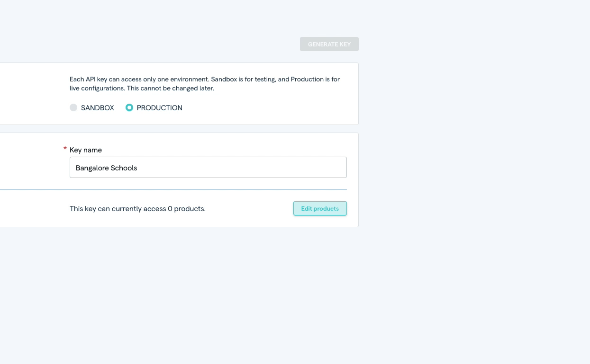Choose the Production radio button

[x=129, y=107]
